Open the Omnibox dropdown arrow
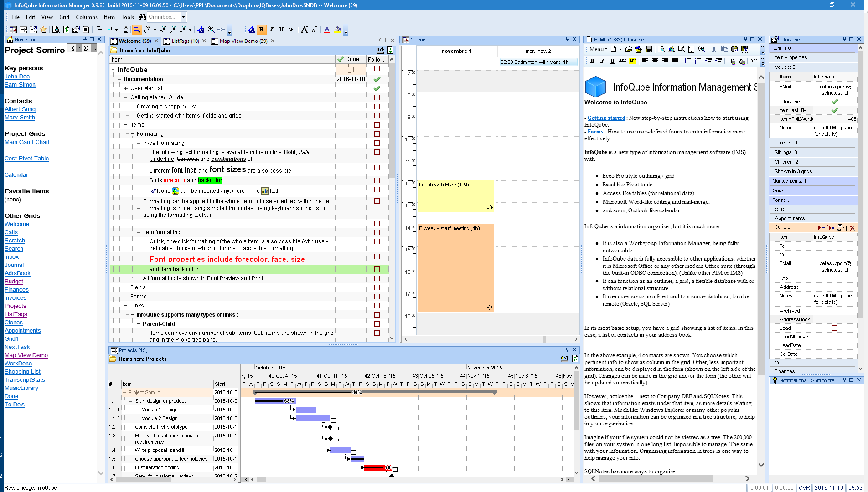This screenshot has width=868, height=492. click(x=183, y=17)
